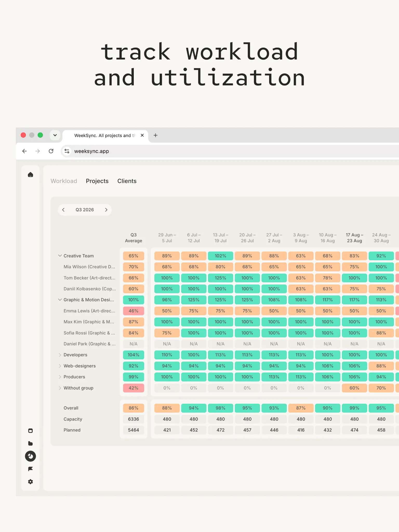This screenshot has width=399, height=532.
Task: Select Tom Becker row name
Action: tap(90, 278)
